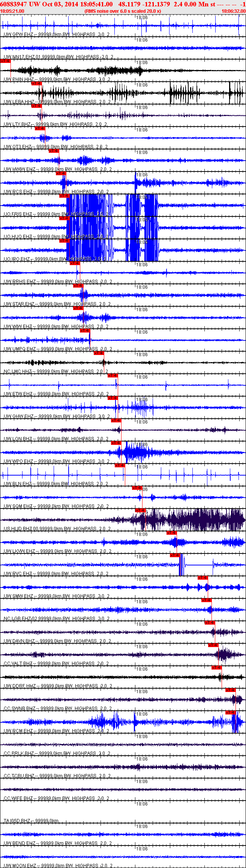Select the pick flag on the OT3 trace
Screen dimensions: 246x868
click(40, 128)
